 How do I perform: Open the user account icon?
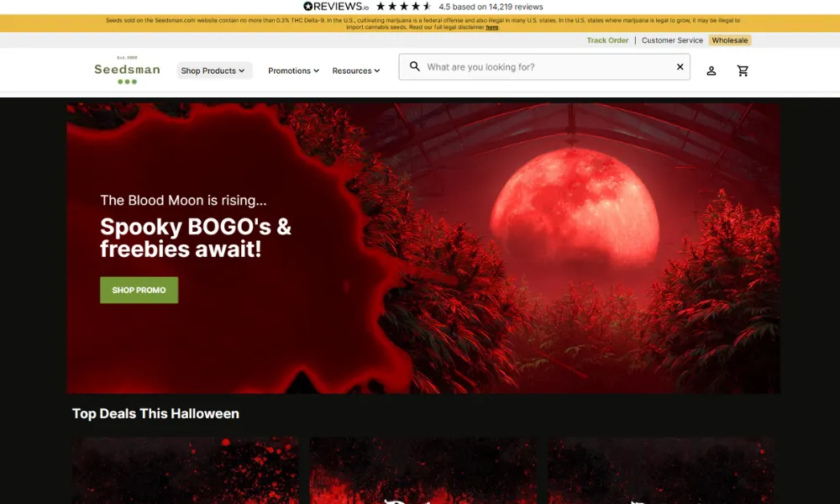[711, 71]
